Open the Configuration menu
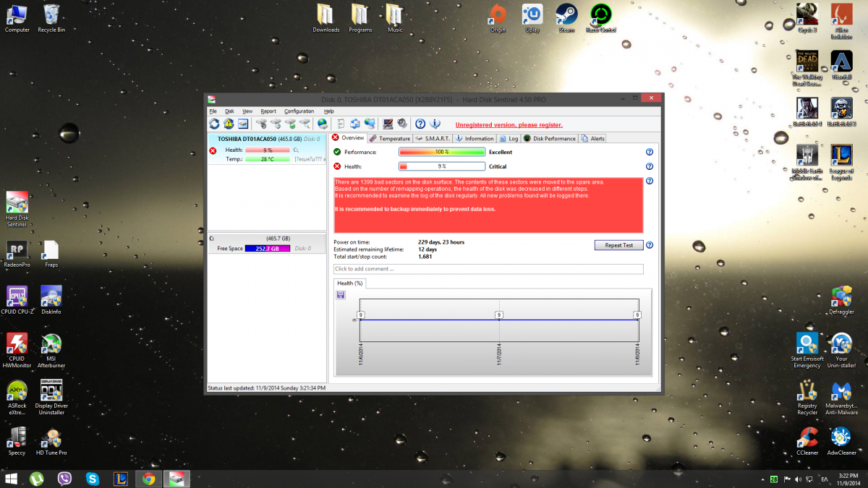 (x=299, y=111)
